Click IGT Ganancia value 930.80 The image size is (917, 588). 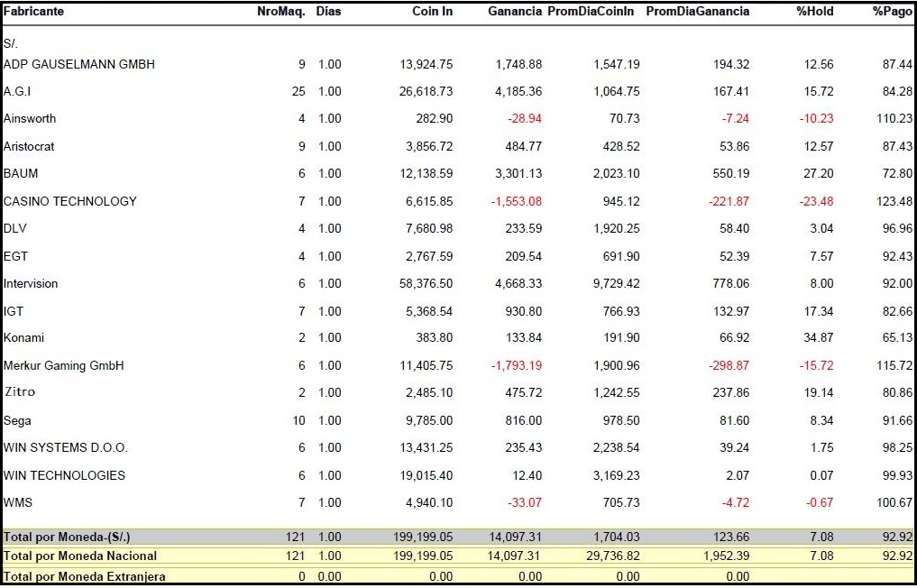(523, 311)
